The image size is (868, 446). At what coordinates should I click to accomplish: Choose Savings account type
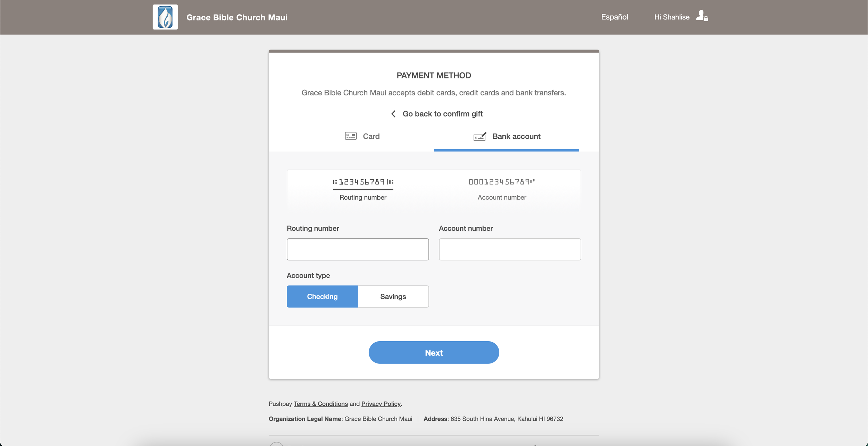[x=393, y=297]
